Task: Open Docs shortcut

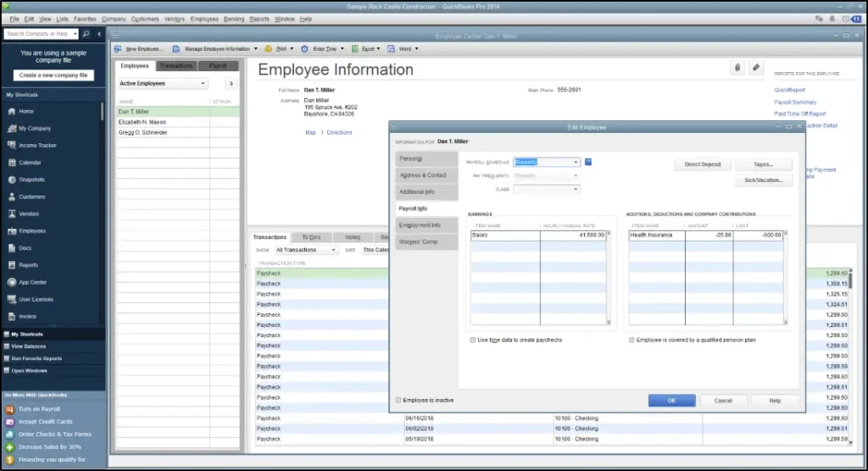Action: pyautogui.click(x=25, y=248)
